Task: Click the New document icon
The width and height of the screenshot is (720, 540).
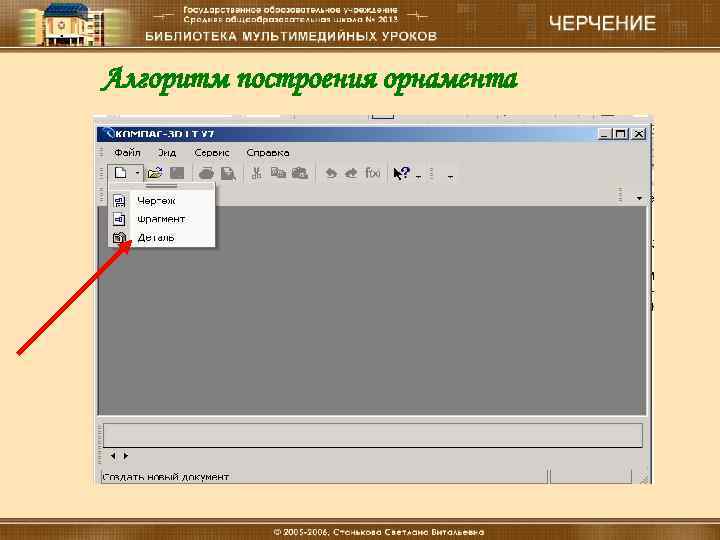Action: tap(120, 173)
